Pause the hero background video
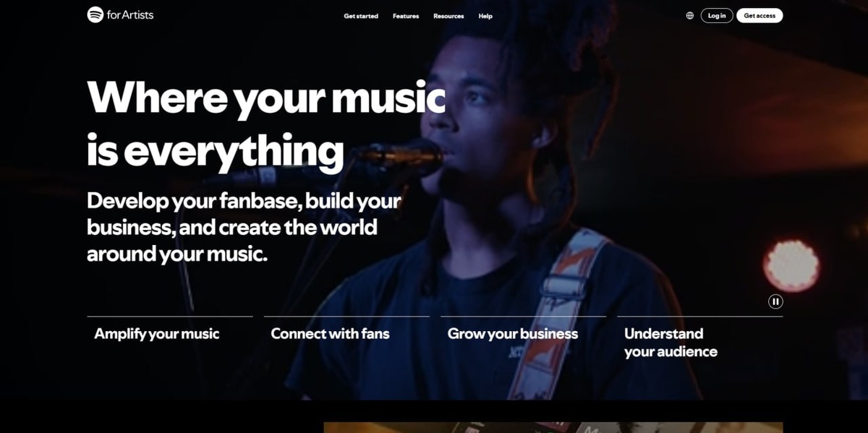Screen dimensions: 868x433 775,301
